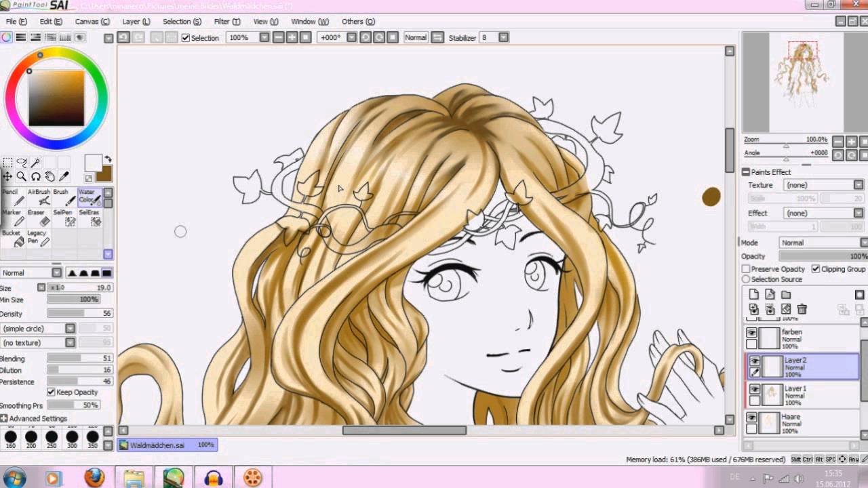Adjust the brush Density slider

pos(79,314)
